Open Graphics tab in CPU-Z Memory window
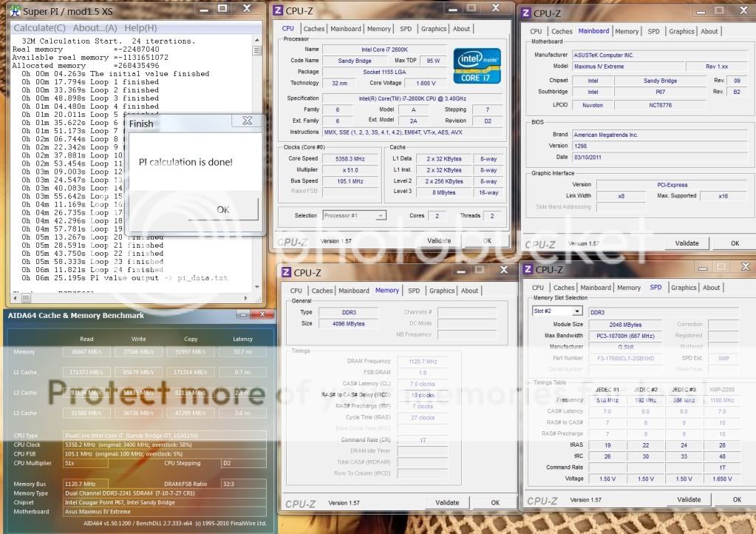The height and width of the screenshot is (534, 756). pyautogui.click(x=442, y=291)
